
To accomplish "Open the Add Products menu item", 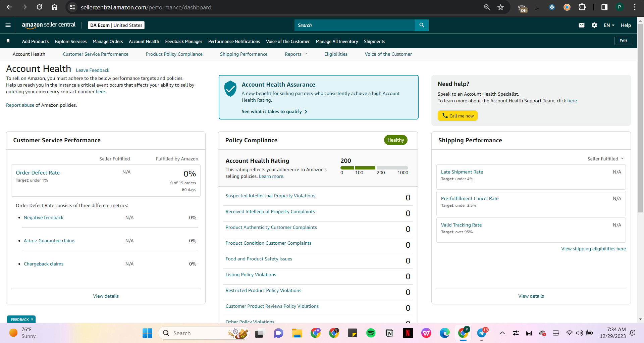I will (35, 41).
